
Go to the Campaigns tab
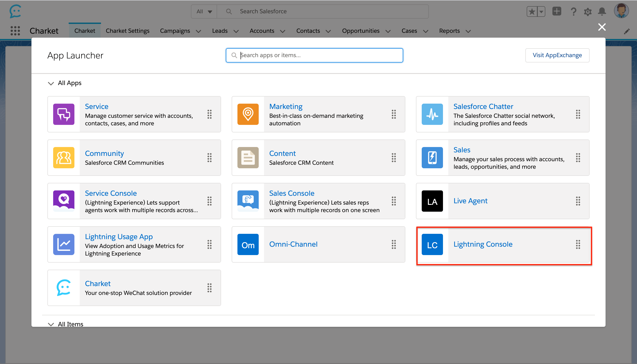[x=175, y=31]
